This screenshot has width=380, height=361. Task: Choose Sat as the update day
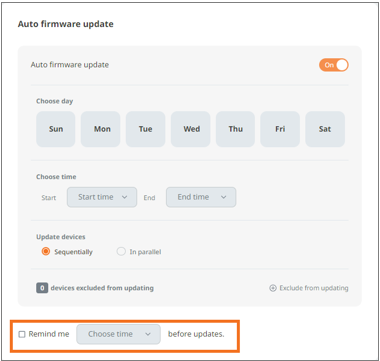[325, 129]
